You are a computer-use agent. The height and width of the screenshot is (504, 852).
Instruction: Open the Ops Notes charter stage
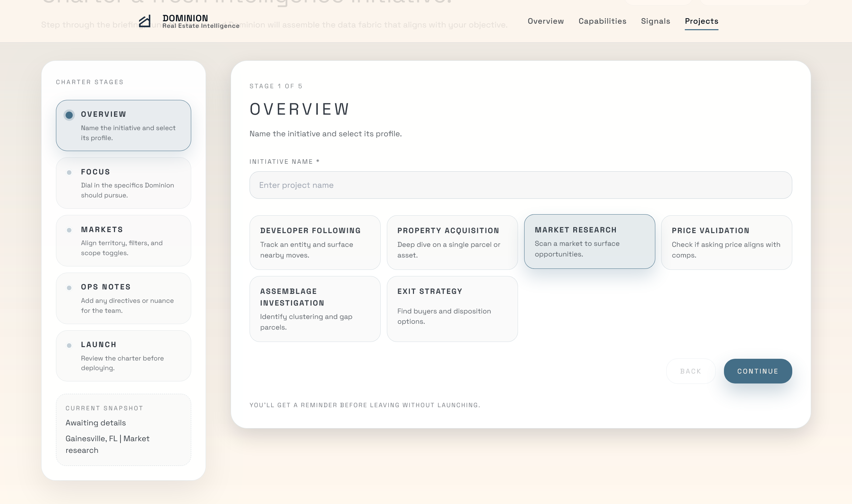pos(123,298)
